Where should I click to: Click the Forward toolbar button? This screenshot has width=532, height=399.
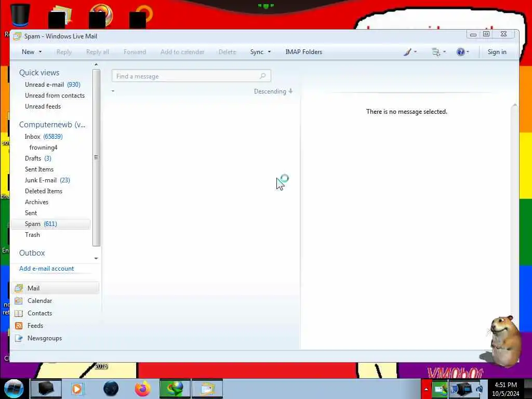click(x=135, y=52)
